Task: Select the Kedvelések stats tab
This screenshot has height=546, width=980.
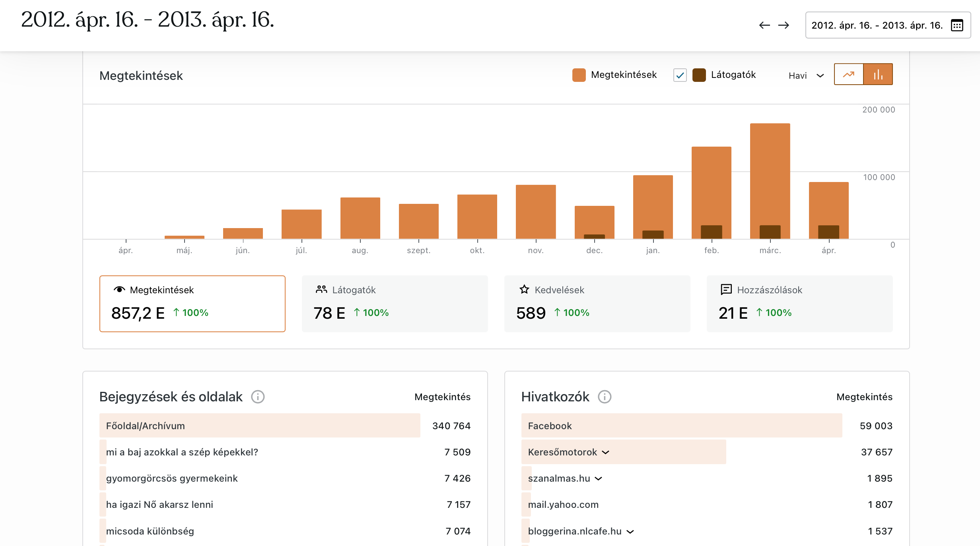Action: 597,304
